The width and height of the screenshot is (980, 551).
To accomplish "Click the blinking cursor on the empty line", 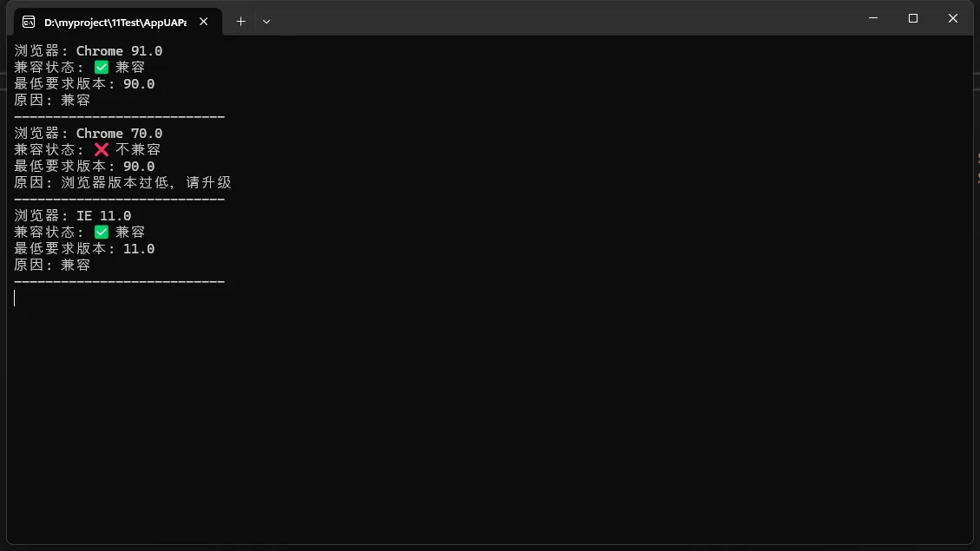I will pos(15,298).
